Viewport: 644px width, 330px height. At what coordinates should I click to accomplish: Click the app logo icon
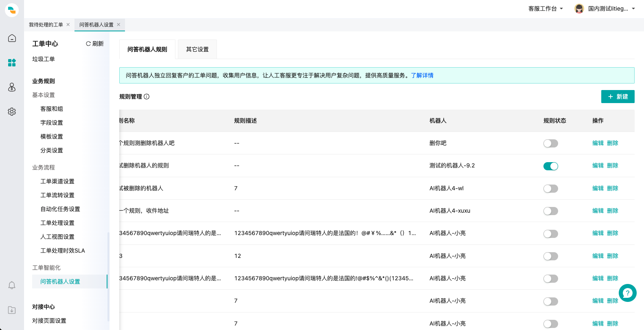click(x=12, y=10)
